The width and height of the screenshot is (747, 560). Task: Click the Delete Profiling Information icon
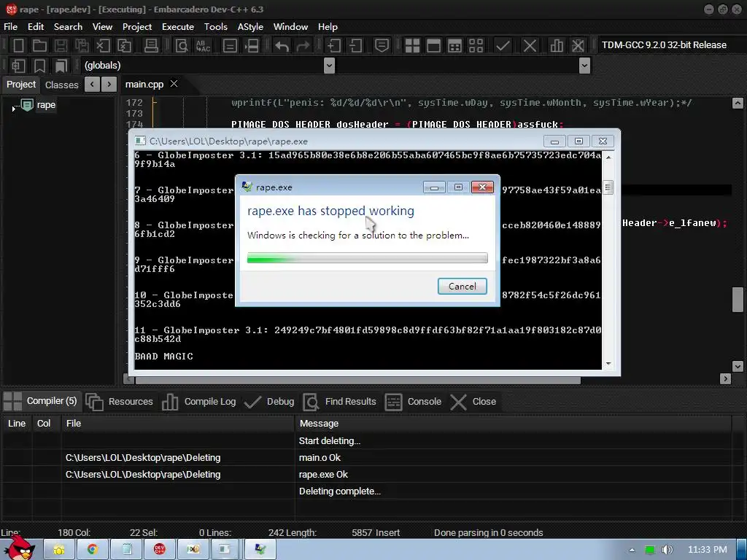tap(578, 46)
